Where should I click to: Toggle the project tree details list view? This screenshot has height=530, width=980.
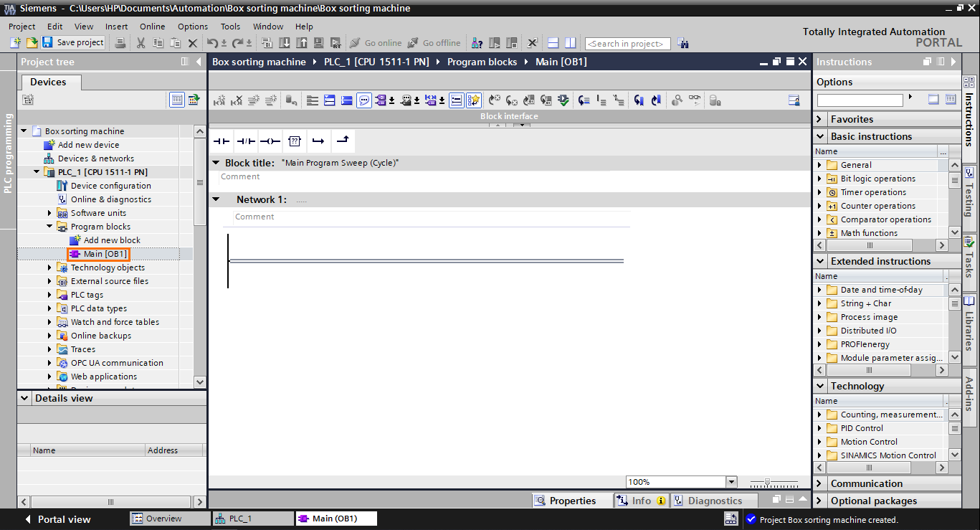176,100
